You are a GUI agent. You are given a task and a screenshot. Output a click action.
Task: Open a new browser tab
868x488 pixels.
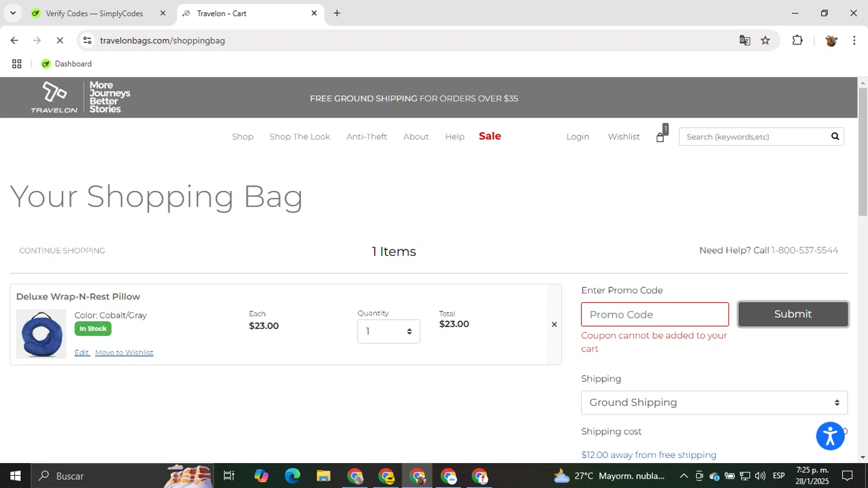(x=337, y=13)
